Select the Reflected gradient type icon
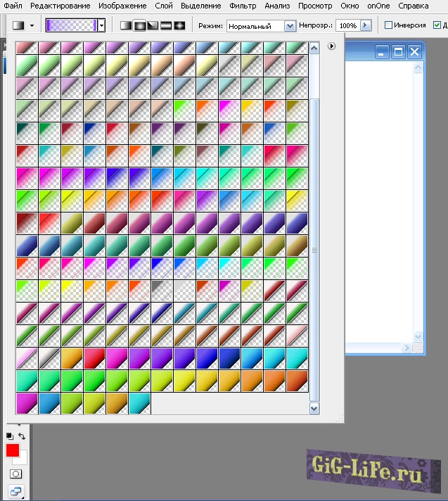Screen dimensions: 448x501 166,25
